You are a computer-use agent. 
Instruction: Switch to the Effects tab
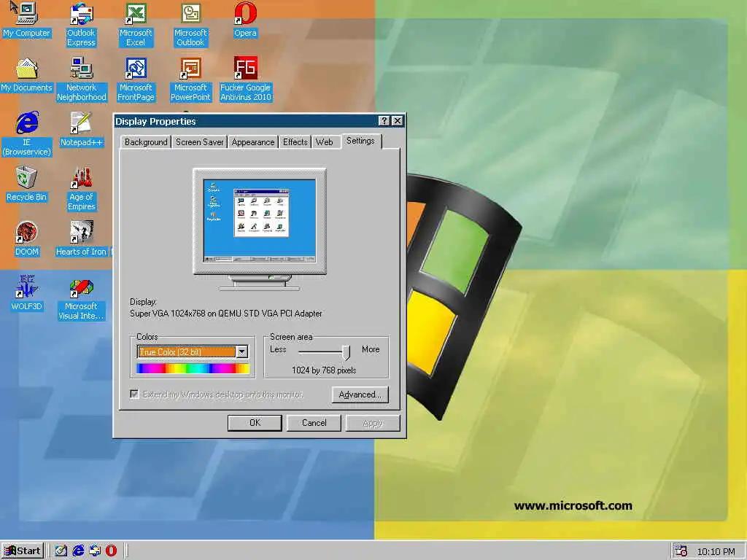[x=295, y=142]
